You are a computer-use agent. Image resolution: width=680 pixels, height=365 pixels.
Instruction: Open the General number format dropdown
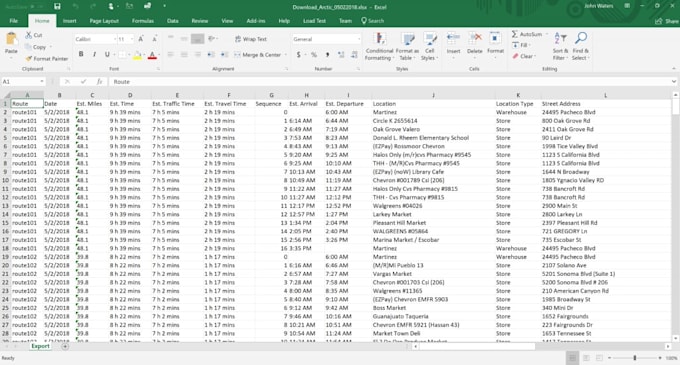tap(359, 39)
